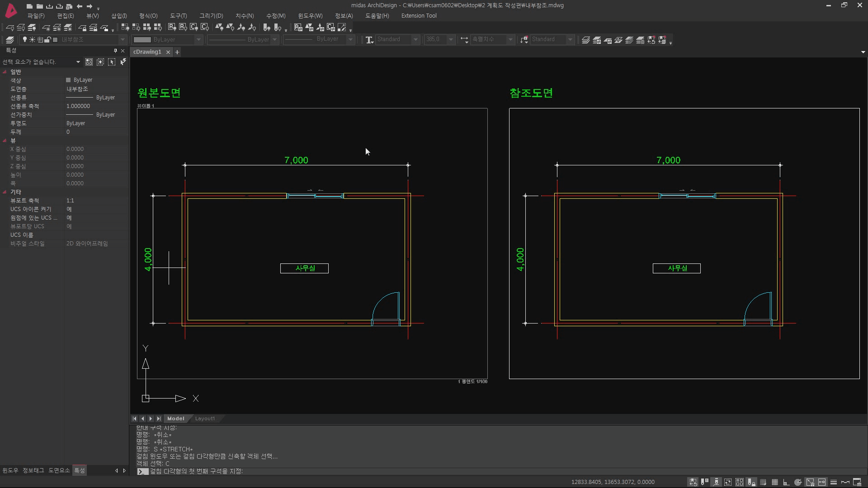The height and width of the screenshot is (488, 868).
Task: Click the layer freeze sun toolbar icon
Action: (46, 28)
